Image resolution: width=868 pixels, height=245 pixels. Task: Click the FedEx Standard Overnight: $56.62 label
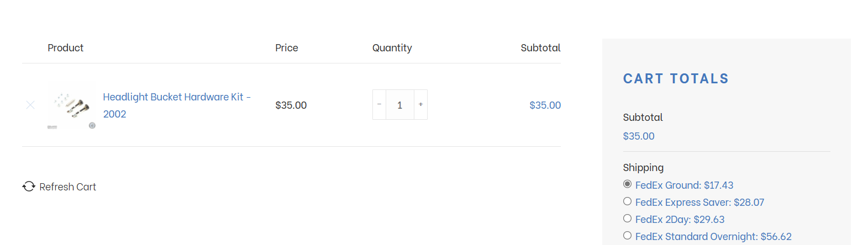click(713, 237)
